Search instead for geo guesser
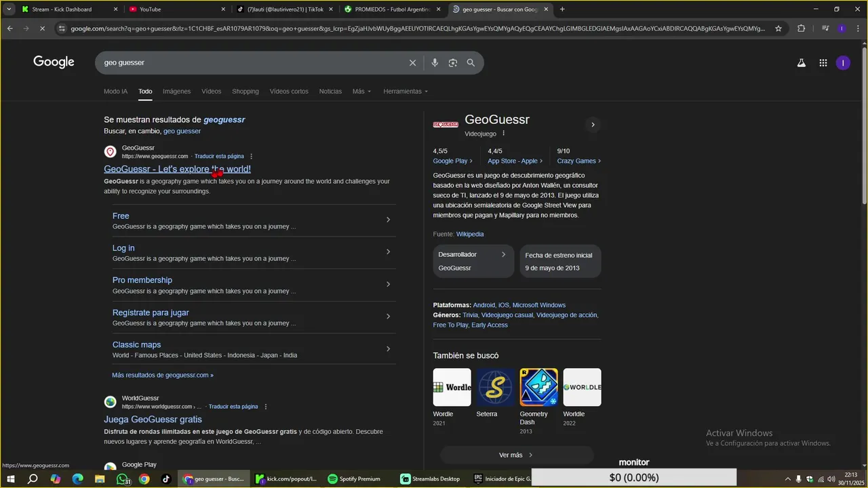The width and height of the screenshot is (868, 488). [x=182, y=131]
